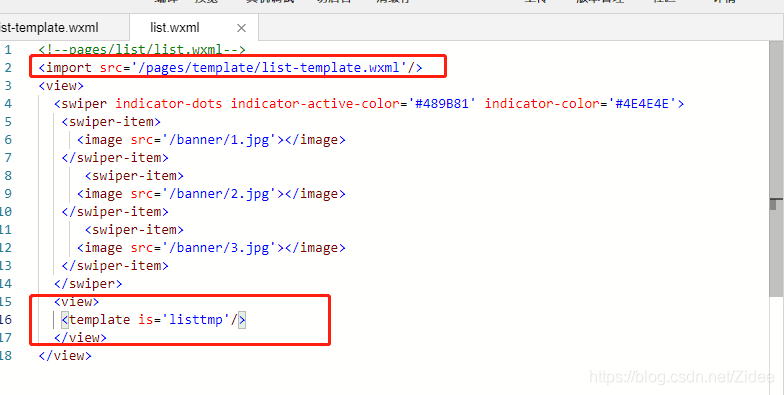The image size is (784, 395).
Task: Click '/banner/1.jpg' in the code
Action: pyautogui.click(x=219, y=140)
